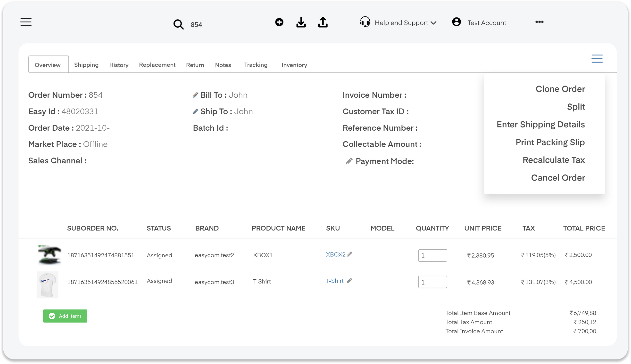Open the T-Shirt SKU link

(335, 281)
